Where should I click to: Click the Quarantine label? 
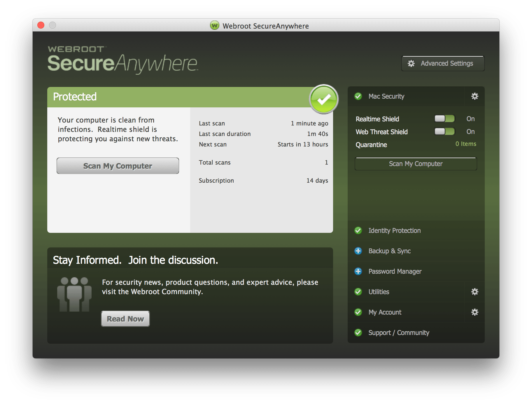[371, 145]
